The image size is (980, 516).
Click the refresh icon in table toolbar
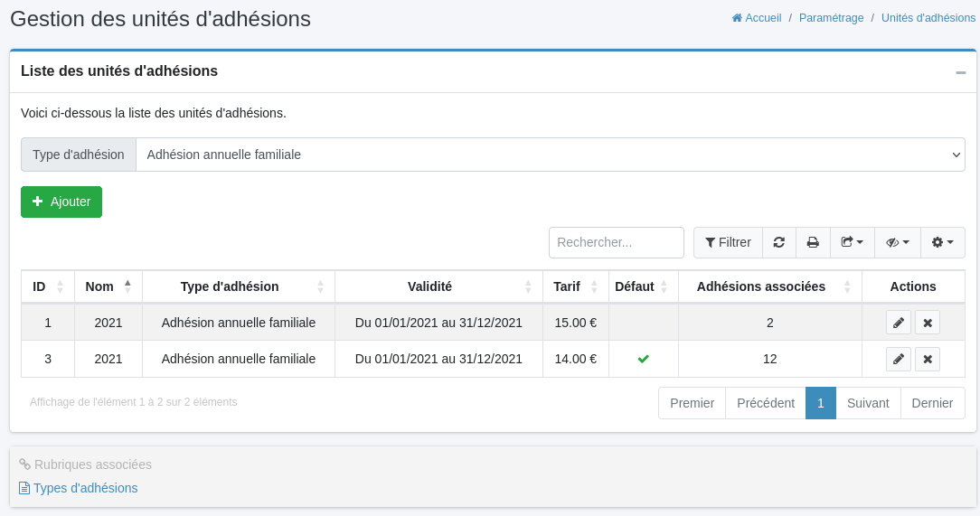pos(778,242)
